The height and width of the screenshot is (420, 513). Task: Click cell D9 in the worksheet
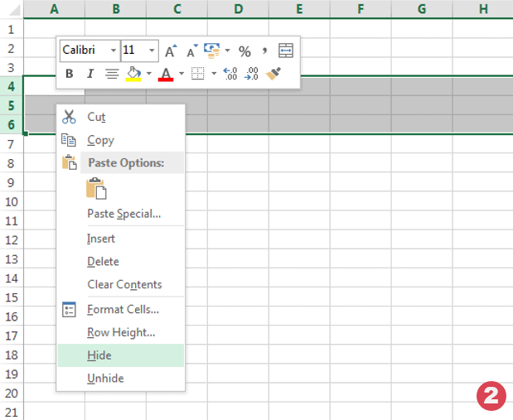coord(238,182)
